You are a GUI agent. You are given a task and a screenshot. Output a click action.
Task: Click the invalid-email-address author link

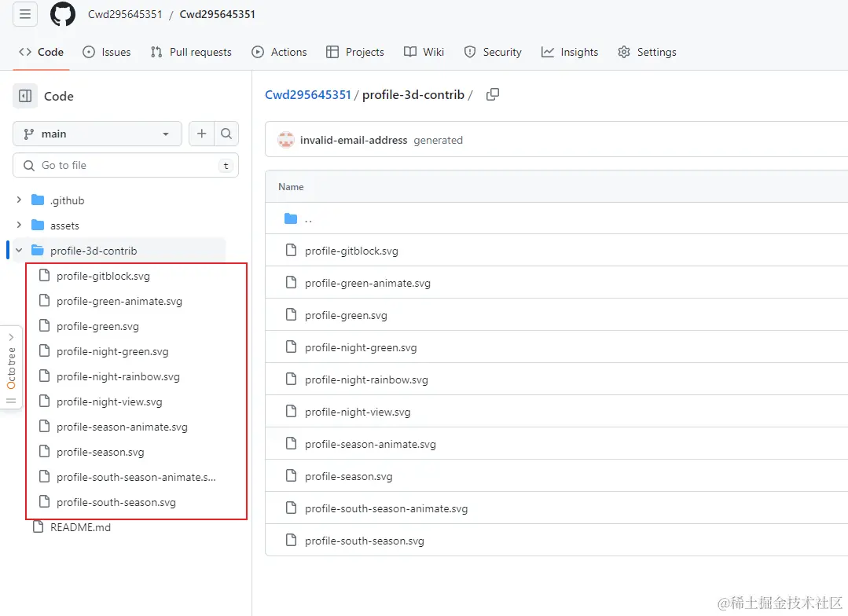tap(354, 140)
